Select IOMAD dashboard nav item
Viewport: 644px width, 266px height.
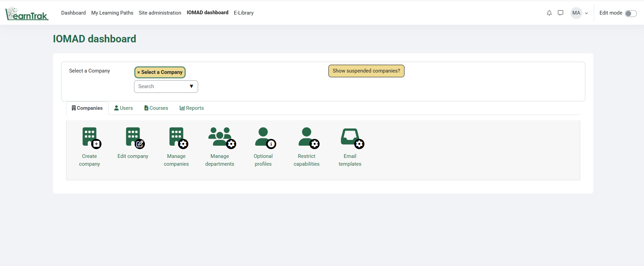208,13
